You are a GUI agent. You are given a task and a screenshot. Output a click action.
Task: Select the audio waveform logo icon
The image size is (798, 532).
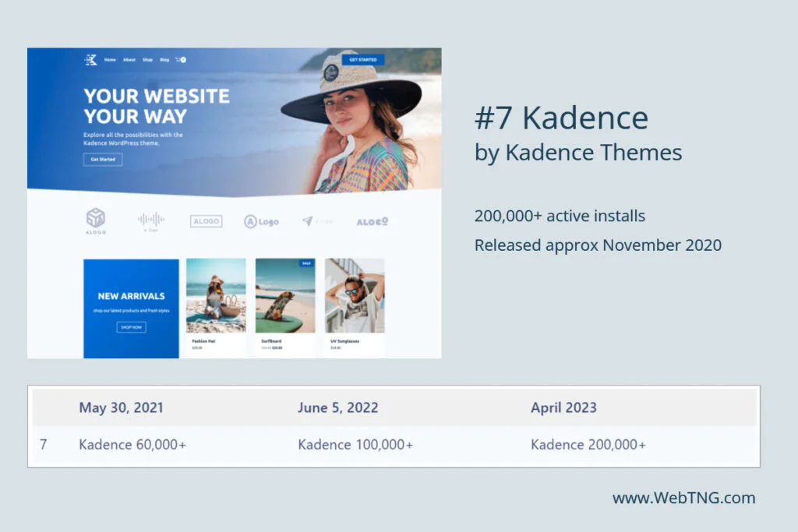pyautogui.click(x=150, y=220)
